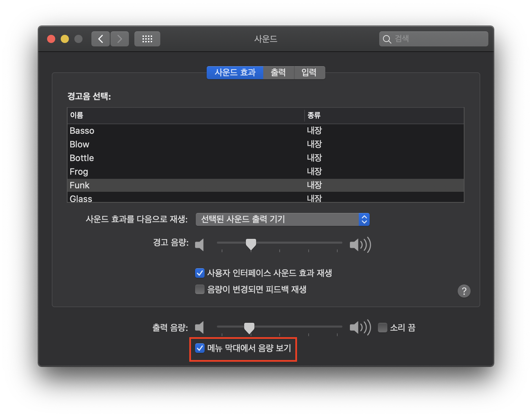Uncheck 메뉴 막대에서 음량 보기 checkbox
The width and height of the screenshot is (532, 417).
[x=200, y=348]
